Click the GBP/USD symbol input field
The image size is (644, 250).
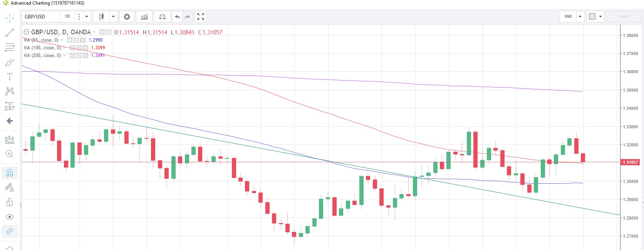pos(41,17)
